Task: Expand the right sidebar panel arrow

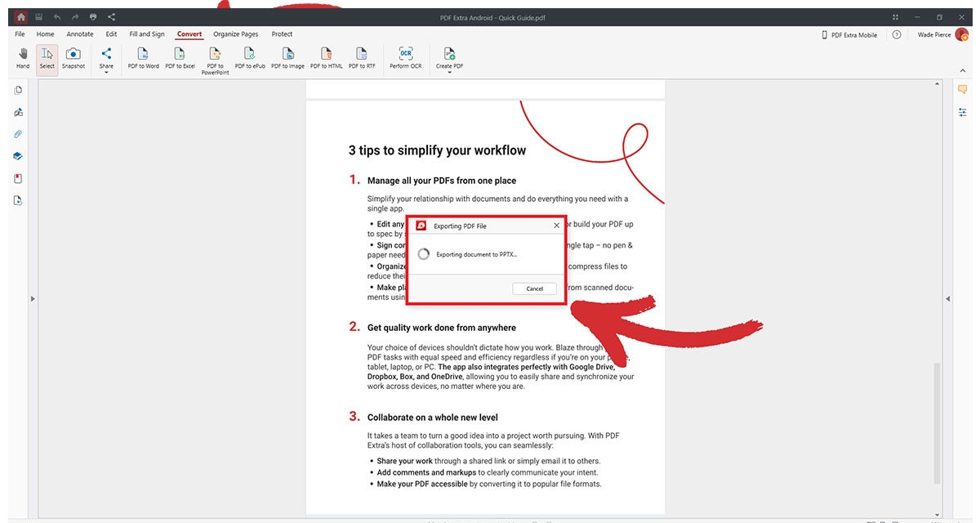Action: (947, 299)
